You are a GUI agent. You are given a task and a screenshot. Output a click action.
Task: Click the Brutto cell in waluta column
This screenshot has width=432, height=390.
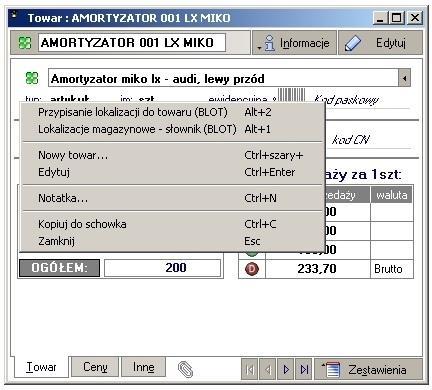click(392, 269)
